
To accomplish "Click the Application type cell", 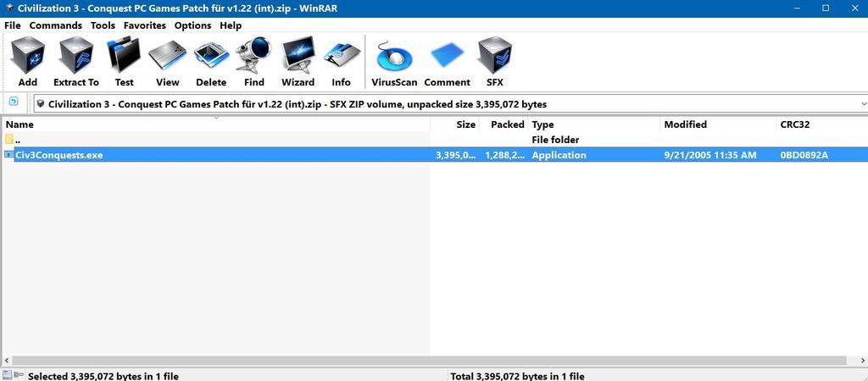I will 559,155.
